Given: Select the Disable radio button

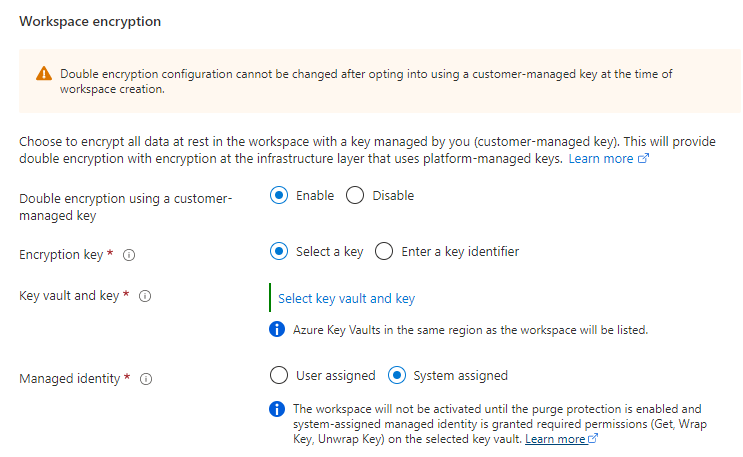Looking at the screenshot, I should 355,196.
